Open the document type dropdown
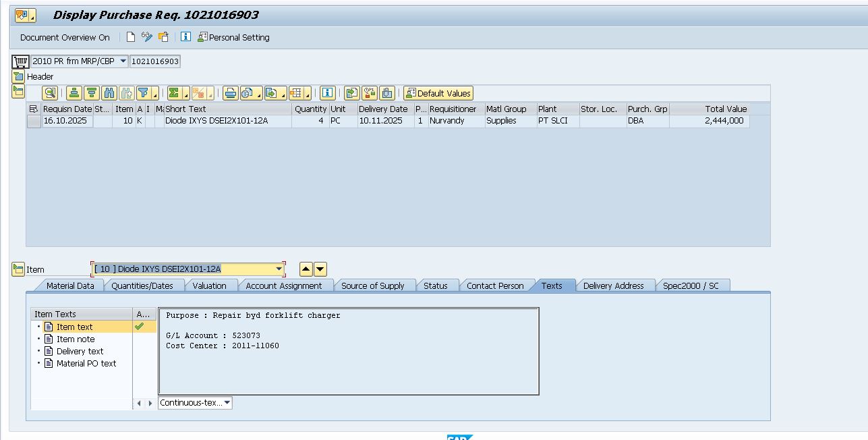Screen dimensions: 868x440 pyautogui.click(x=123, y=61)
